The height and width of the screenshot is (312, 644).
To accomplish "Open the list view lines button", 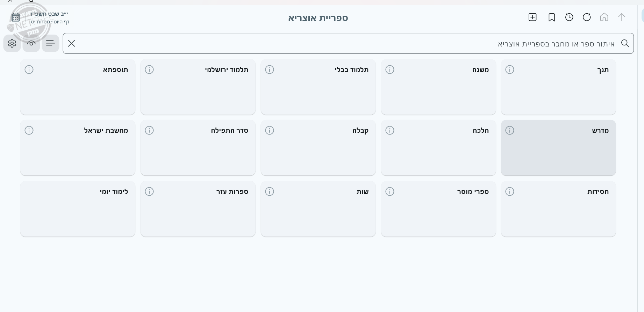I will tap(50, 43).
